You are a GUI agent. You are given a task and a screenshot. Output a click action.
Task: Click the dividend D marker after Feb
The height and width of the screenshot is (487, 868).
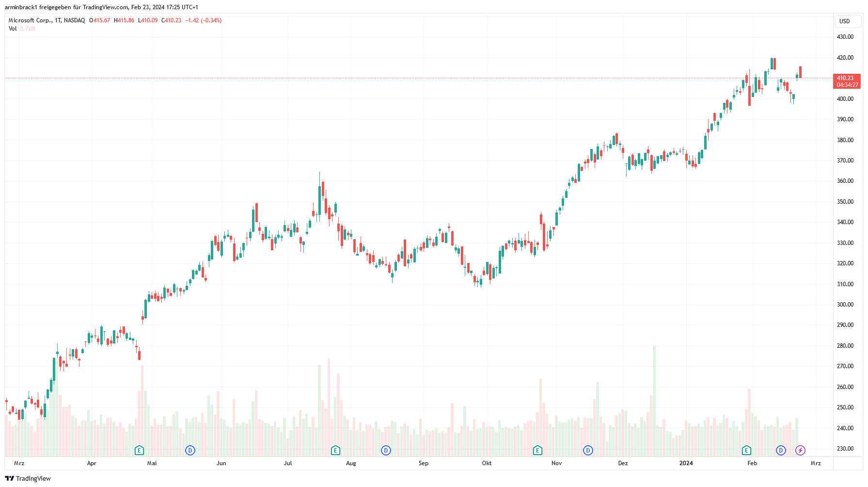[x=781, y=451]
